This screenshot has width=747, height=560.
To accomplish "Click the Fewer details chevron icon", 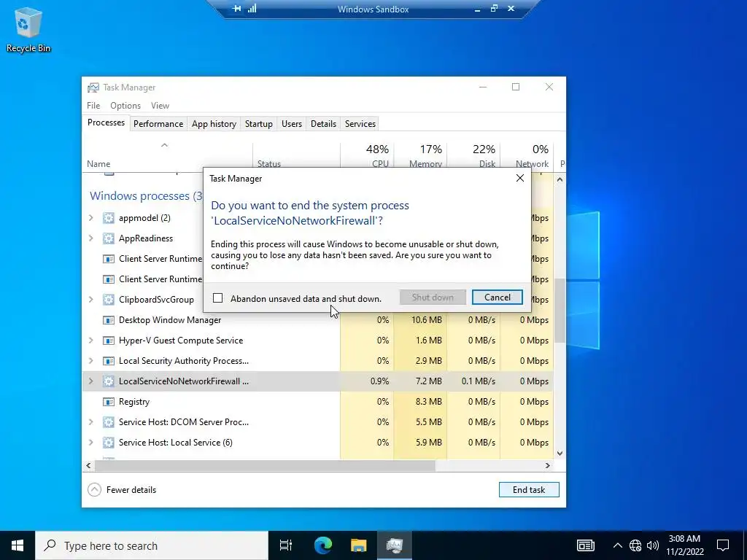I will click(x=94, y=489).
